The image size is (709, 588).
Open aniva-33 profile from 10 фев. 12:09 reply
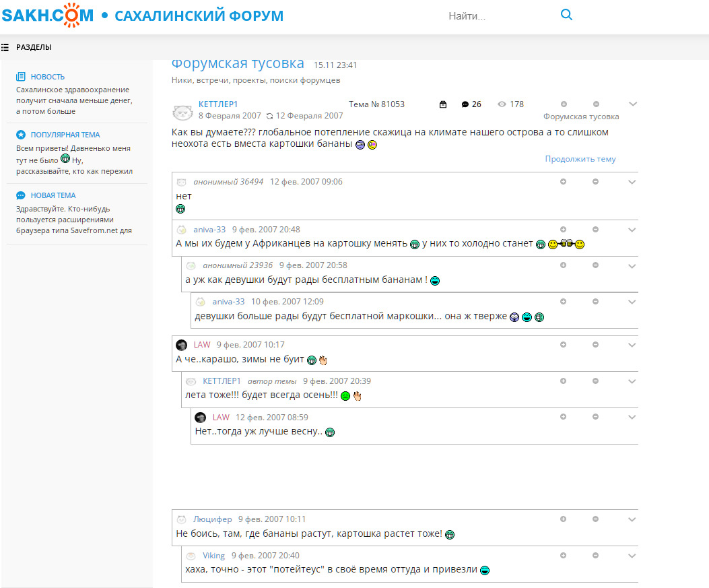[228, 301]
